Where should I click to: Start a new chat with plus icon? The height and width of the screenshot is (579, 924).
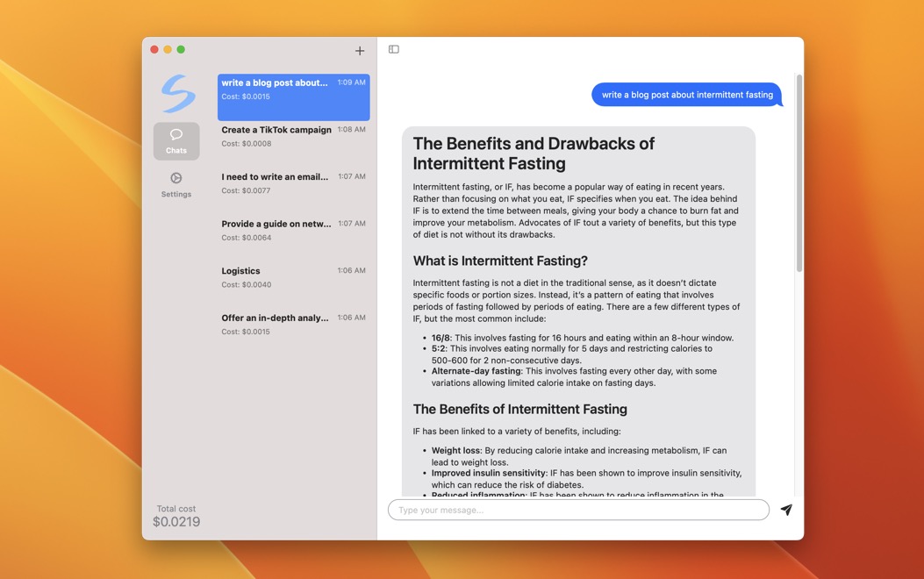[360, 51]
